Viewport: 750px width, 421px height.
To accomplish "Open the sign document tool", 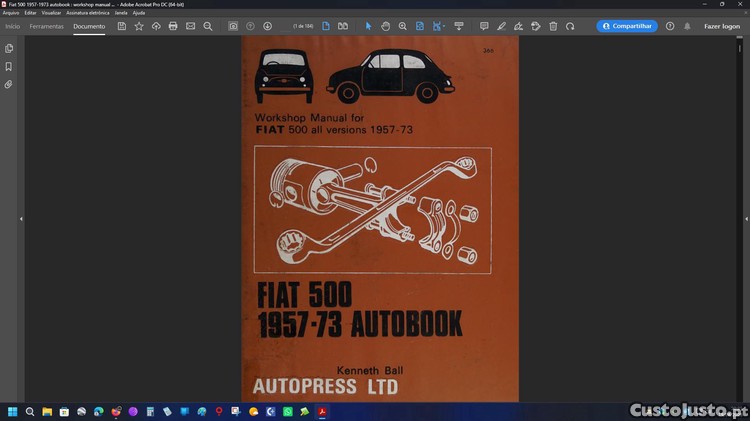I will pyautogui.click(x=518, y=26).
